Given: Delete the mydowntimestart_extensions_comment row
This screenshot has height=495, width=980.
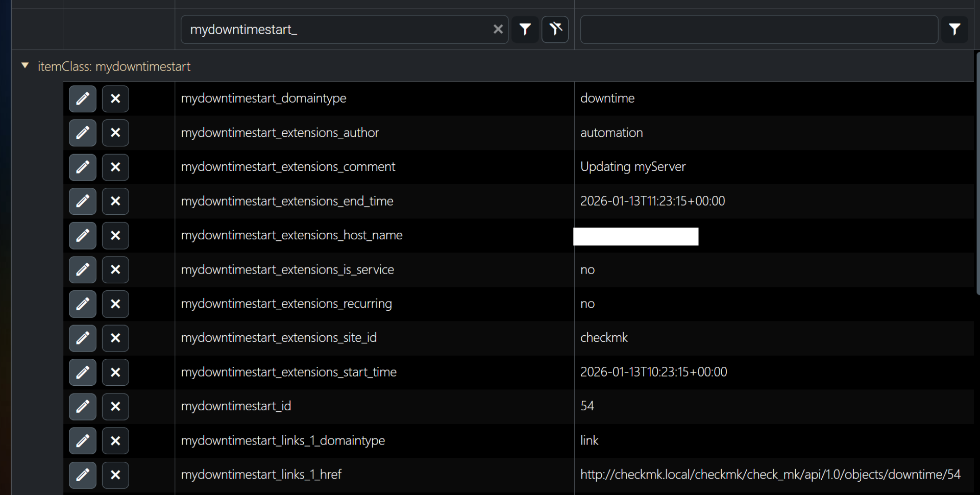Looking at the screenshot, I should (115, 167).
